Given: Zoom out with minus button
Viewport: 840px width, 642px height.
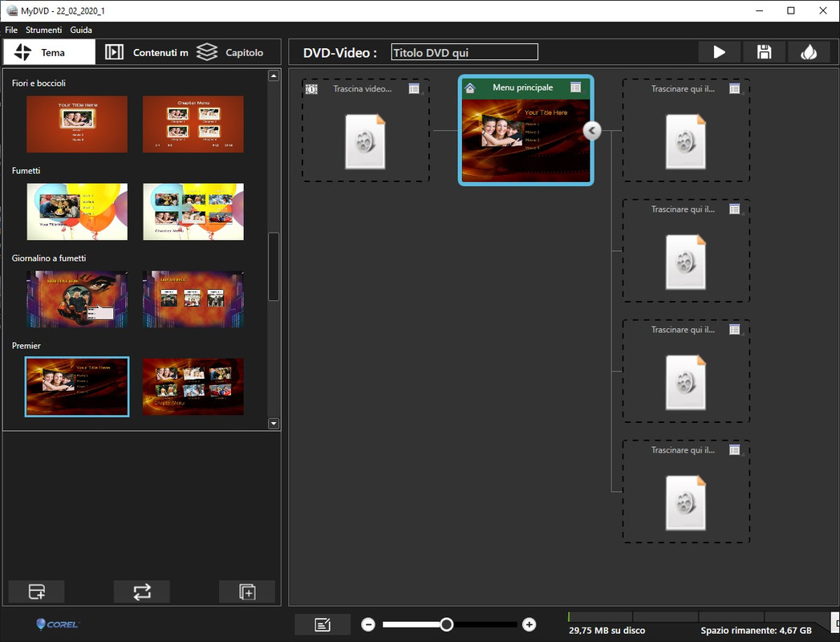Looking at the screenshot, I should 368,624.
